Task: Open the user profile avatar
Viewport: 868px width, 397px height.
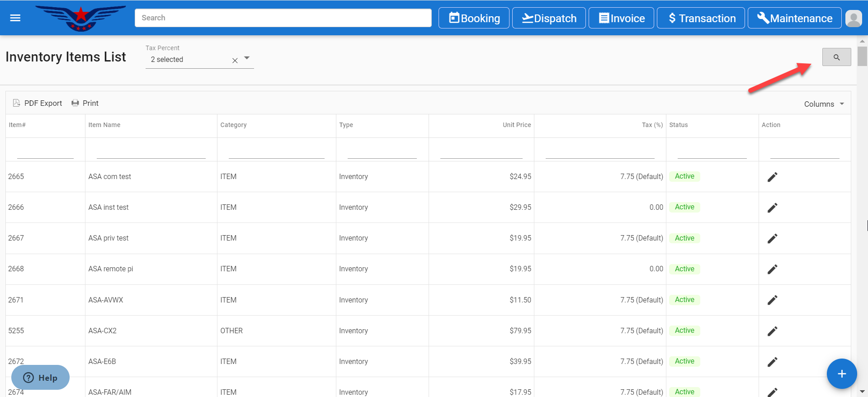Action: tap(853, 19)
